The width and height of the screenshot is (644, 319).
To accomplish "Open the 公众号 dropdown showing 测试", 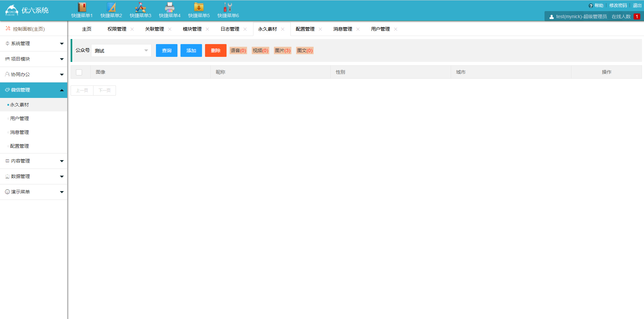I will [121, 50].
